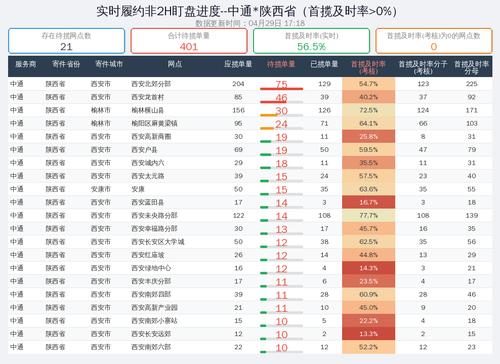Select the 西安南郊四部 network name
Screen dimensions: 500x364
click(x=151, y=294)
